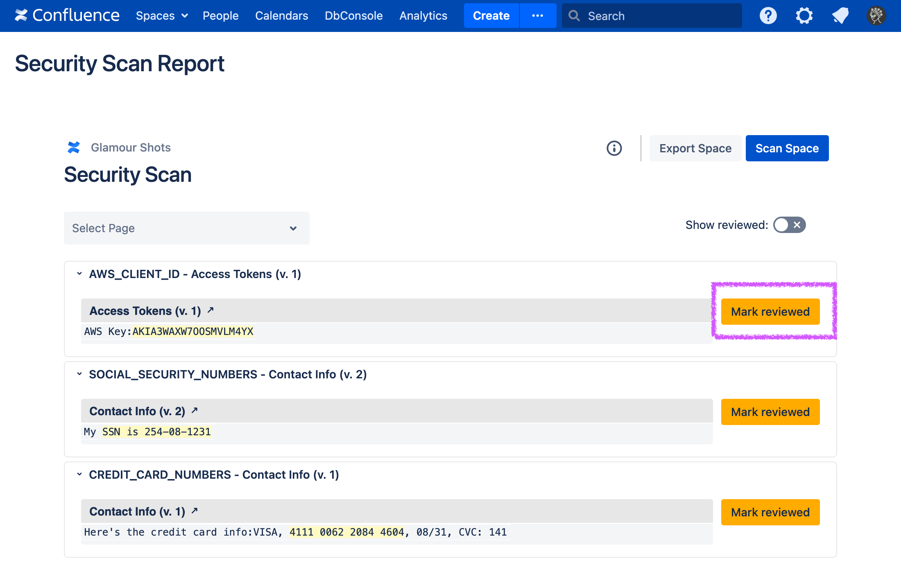
Task: Open the settings gear icon
Action: (x=804, y=16)
